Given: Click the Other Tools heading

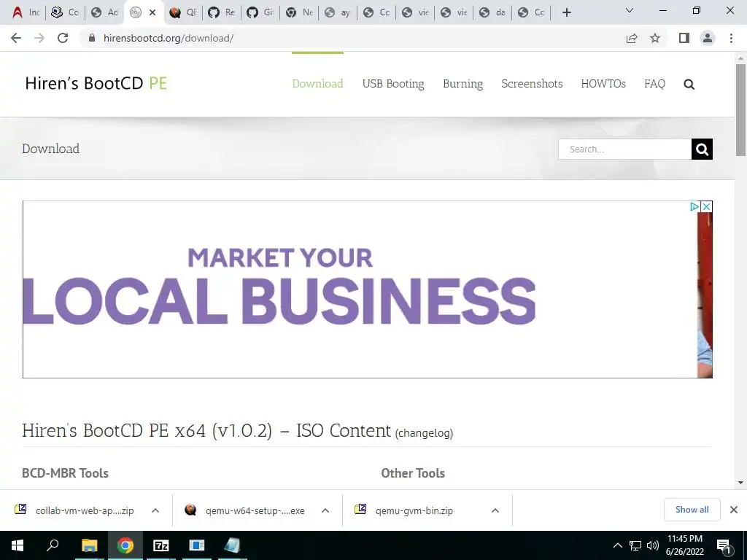Looking at the screenshot, I should (413, 472).
